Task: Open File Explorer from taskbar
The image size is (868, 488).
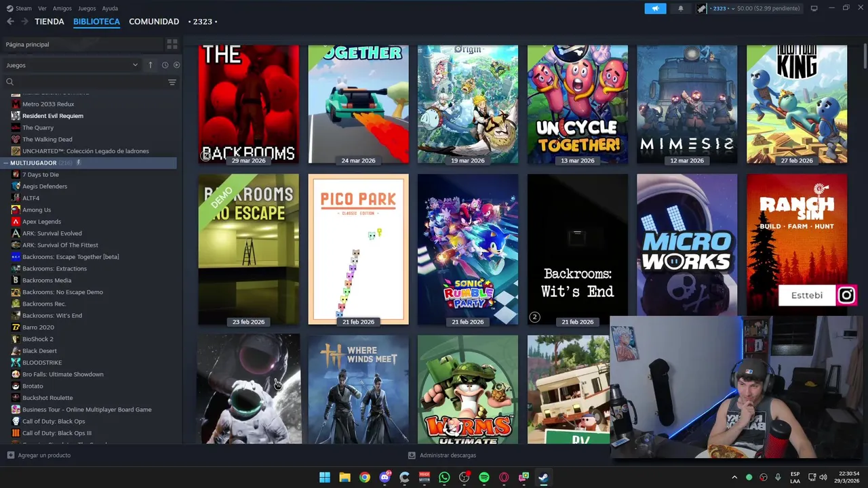Action: coord(344,477)
